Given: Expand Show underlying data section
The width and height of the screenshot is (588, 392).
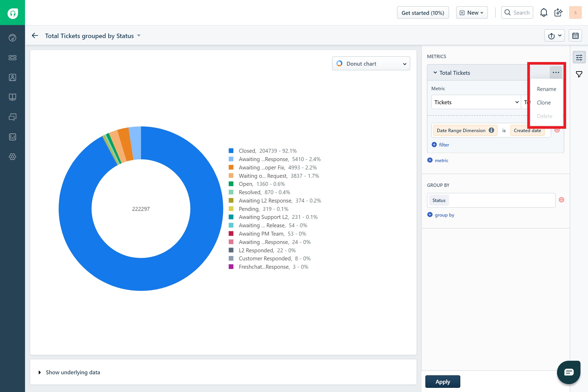Looking at the screenshot, I should pyautogui.click(x=73, y=372).
